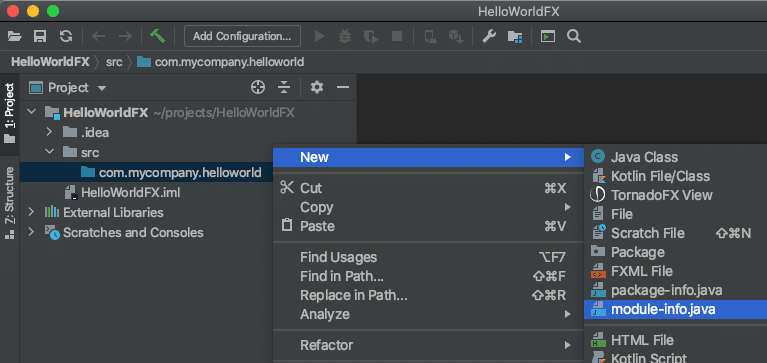
Task: Create new FXML File
Action: tap(676, 272)
